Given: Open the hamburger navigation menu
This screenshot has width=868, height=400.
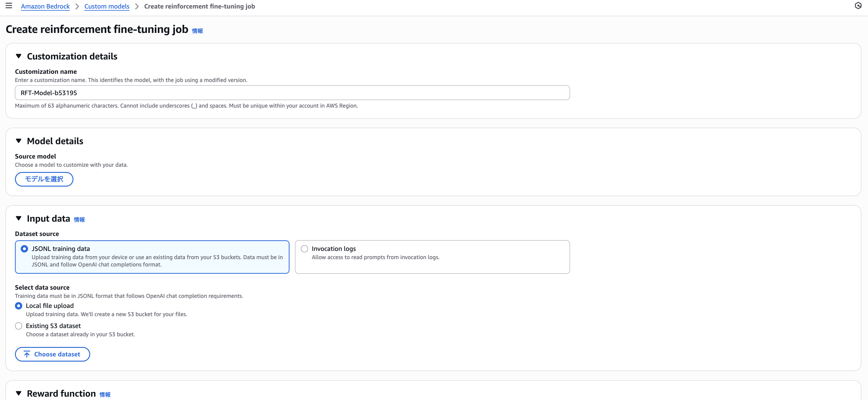Looking at the screenshot, I should 9,6.
